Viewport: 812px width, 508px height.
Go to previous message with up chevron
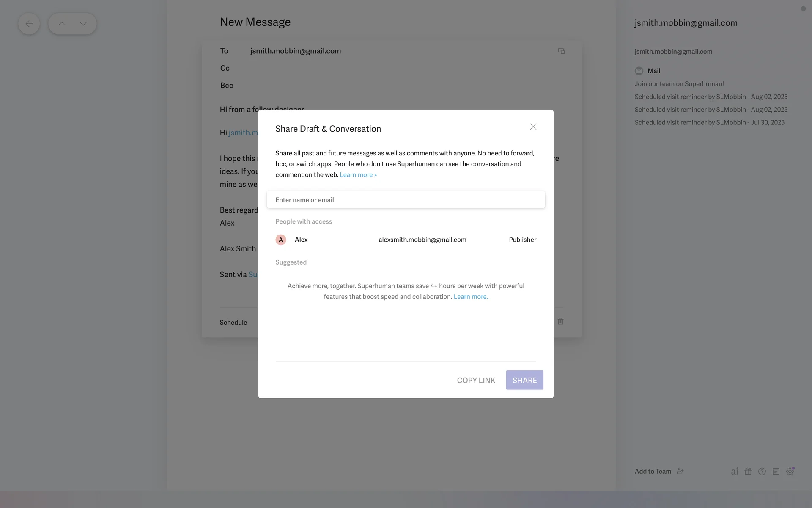[61, 24]
